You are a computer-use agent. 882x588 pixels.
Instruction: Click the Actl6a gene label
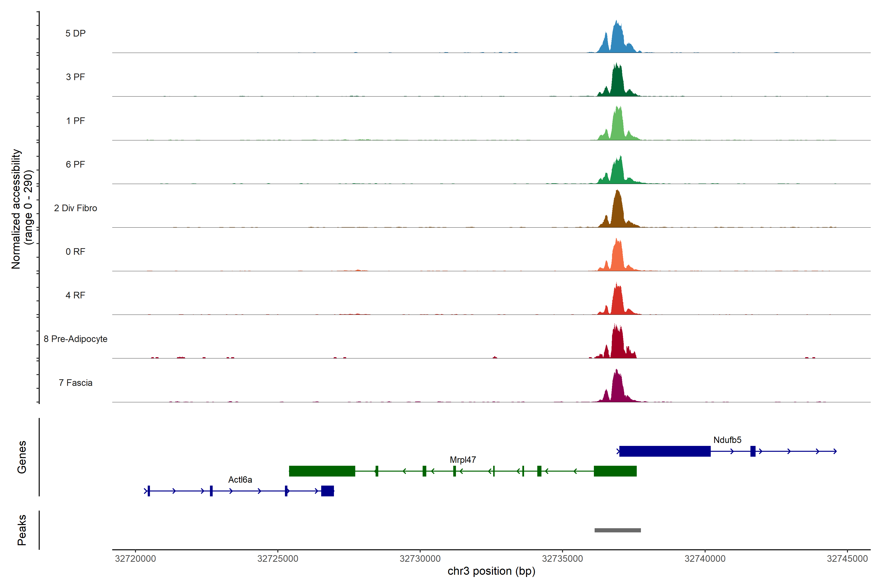[240, 480]
